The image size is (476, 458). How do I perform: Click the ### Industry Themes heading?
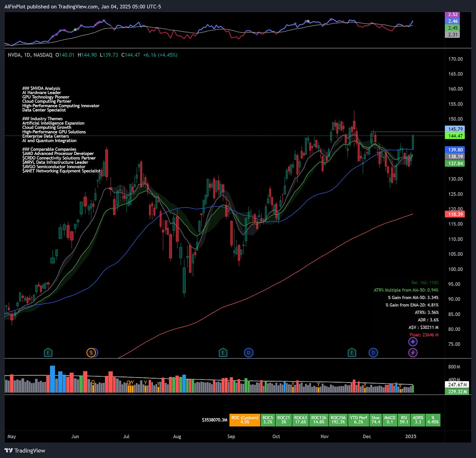point(42,119)
